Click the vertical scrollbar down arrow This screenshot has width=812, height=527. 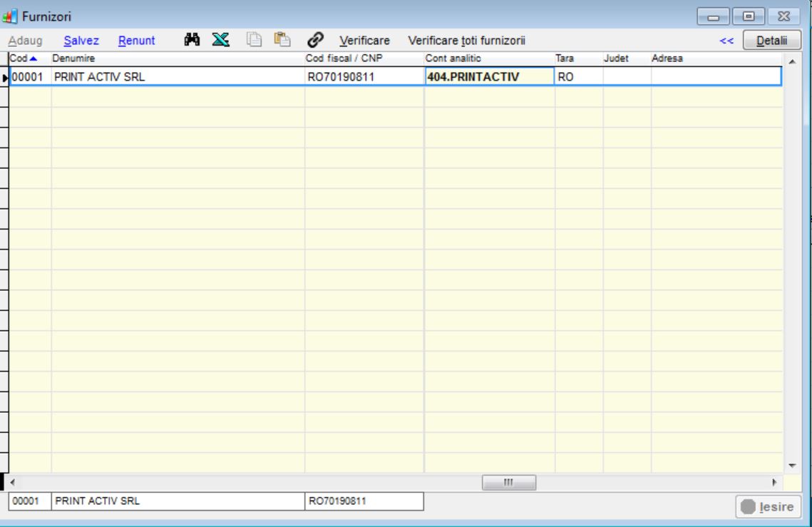(792, 466)
